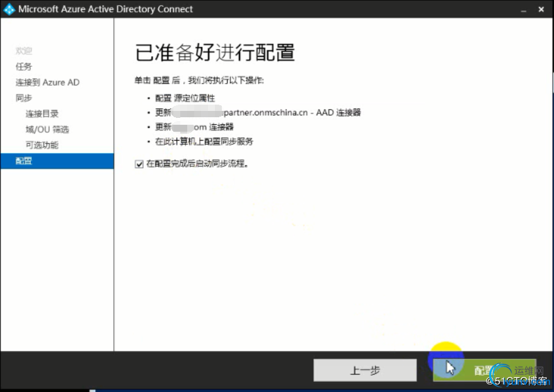This screenshot has width=554, height=392.
Task: Open 连接目录 sub-step
Action: tap(42, 113)
